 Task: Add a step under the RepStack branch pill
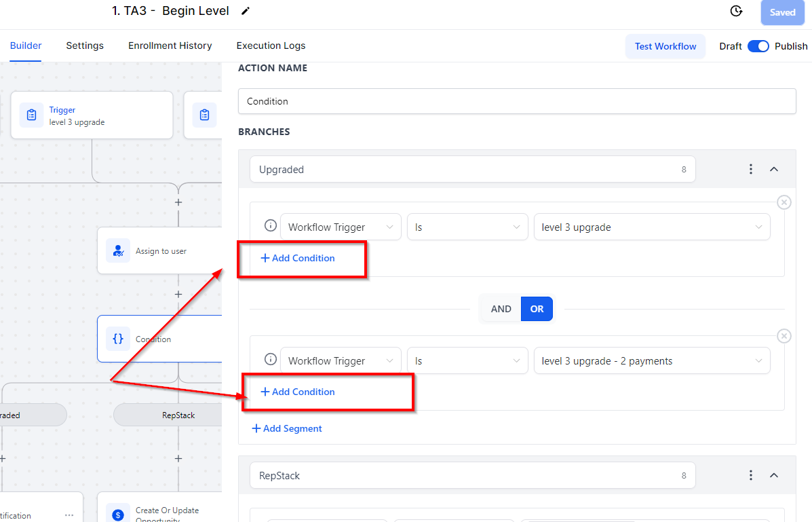click(178, 459)
